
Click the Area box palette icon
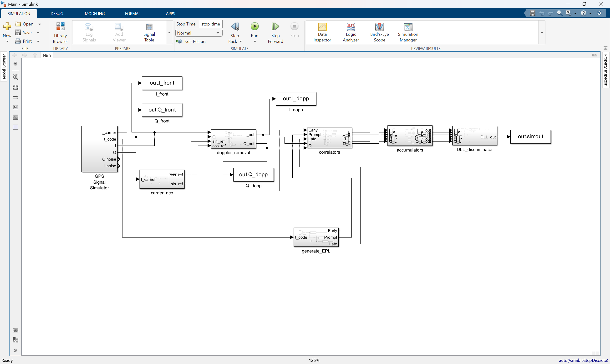click(x=15, y=127)
